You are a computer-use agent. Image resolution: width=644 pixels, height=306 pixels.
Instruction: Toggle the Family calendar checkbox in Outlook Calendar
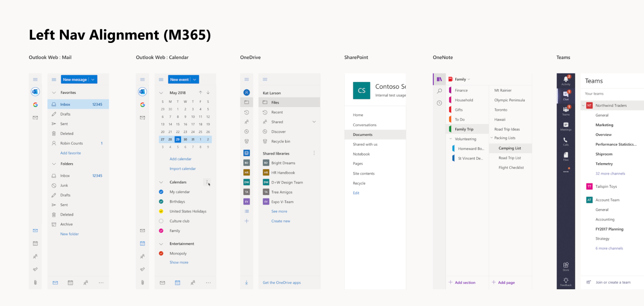(x=161, y=231)
